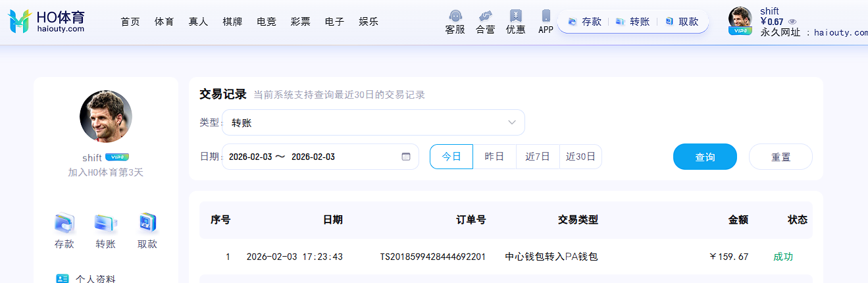This screenshot has height=283, width=868.
Task: Select the 近7日 date range option
Action: 538,157
